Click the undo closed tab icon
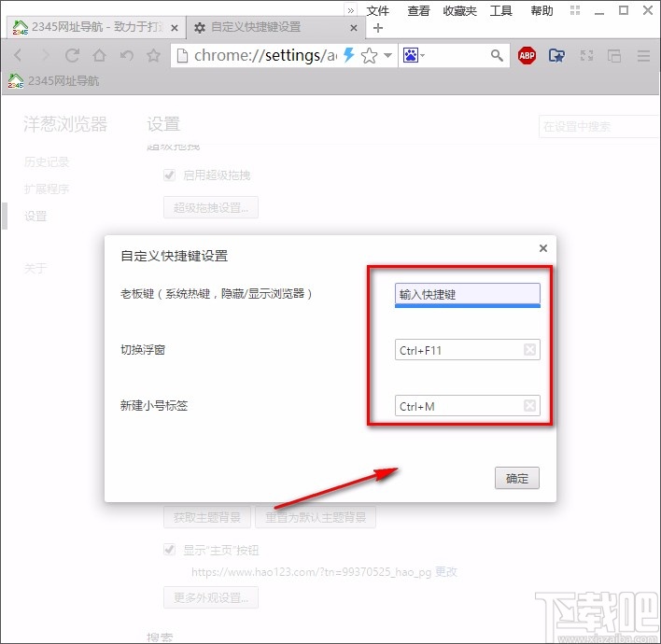 [x=126, y=55]
